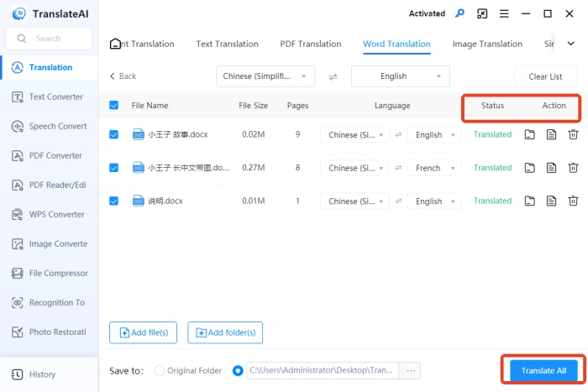Open Text Converter in sidebar
This screenshot has height=392, width=588.
click(49, 97)
